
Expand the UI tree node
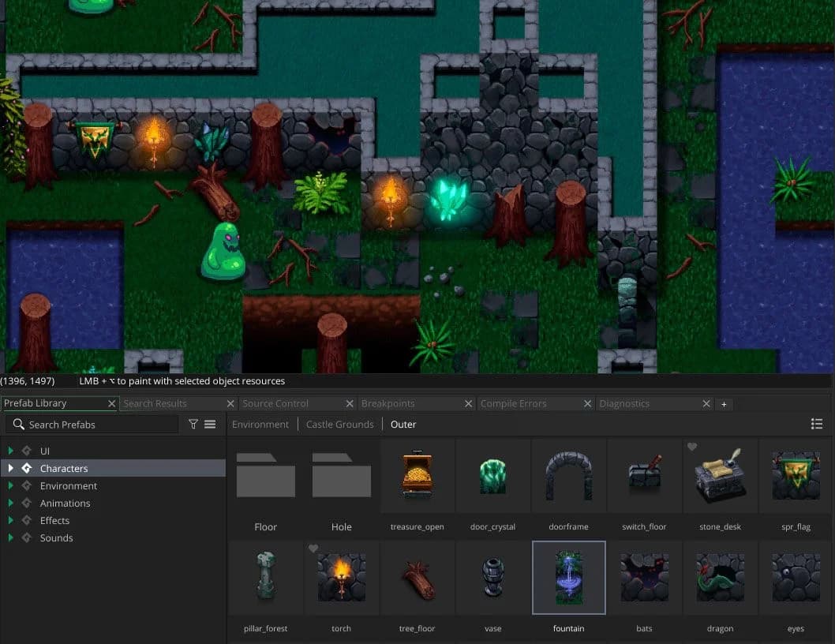coord(11,451)
